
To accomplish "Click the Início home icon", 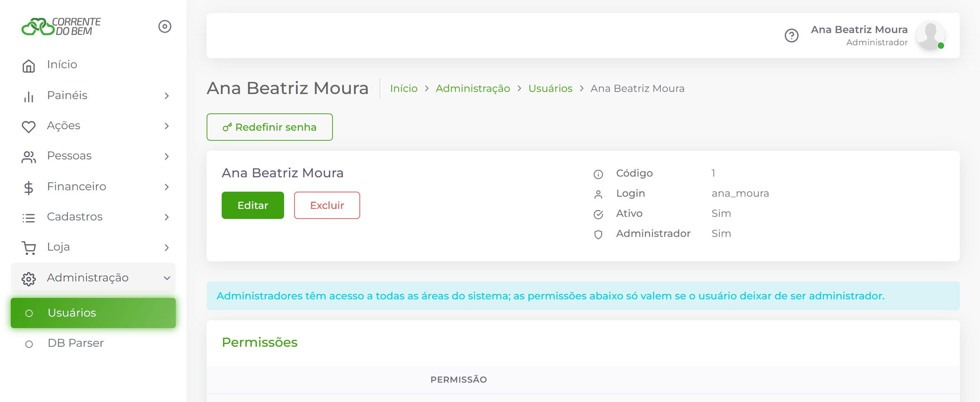I will pos(29,65).
